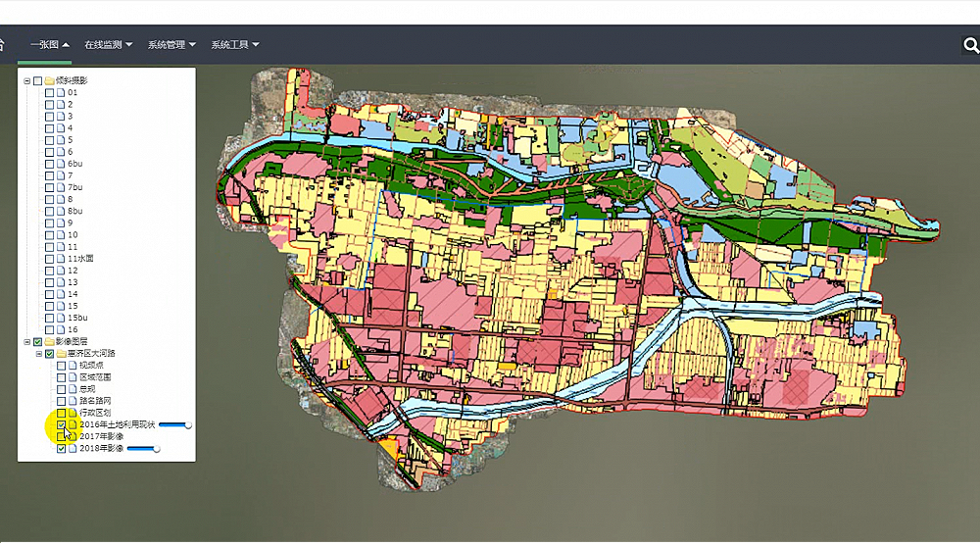This screenshot has width=980, height=545.
Task: Open the 系统工具 dropdown menu
Action: [235, 45]
